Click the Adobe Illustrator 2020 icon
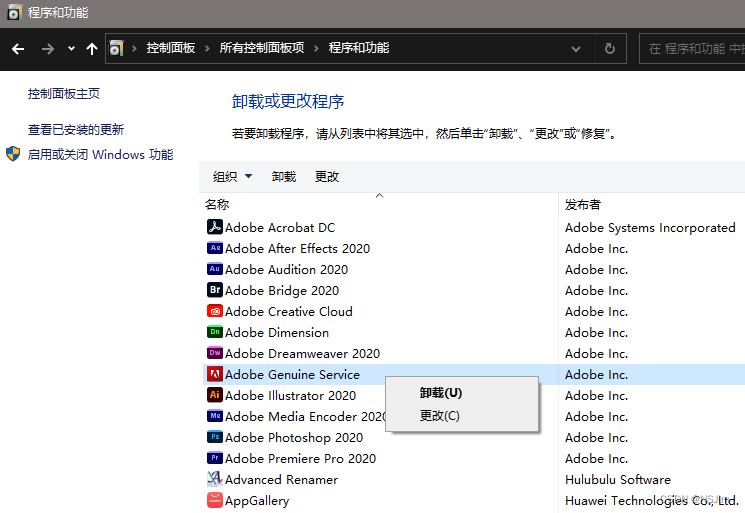This screenshot has height=513, width=745. 215,395
